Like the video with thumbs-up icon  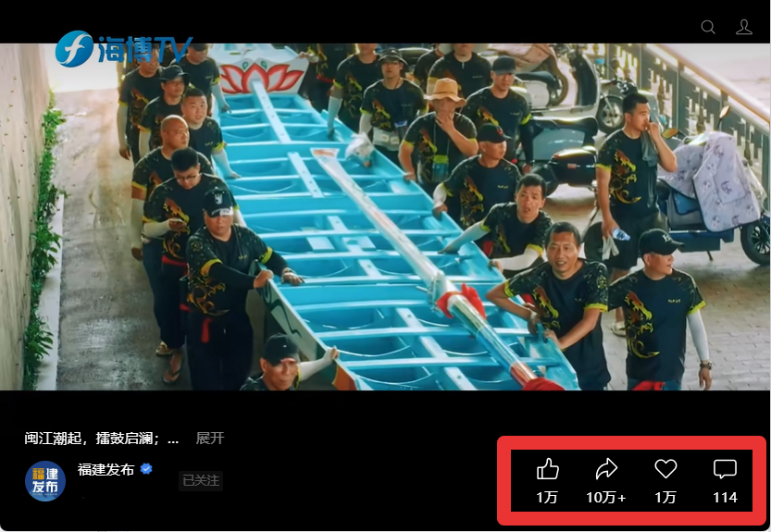[547, 468]
